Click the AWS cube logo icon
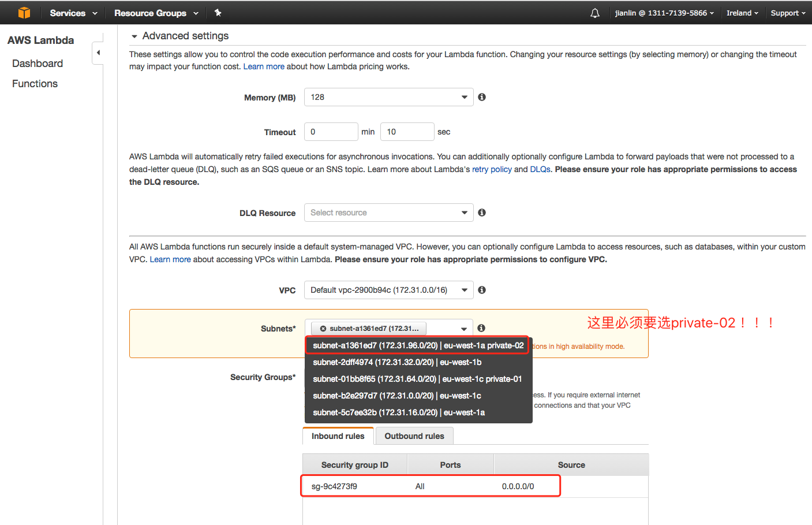The image size is (812, 525). [24, 13]
